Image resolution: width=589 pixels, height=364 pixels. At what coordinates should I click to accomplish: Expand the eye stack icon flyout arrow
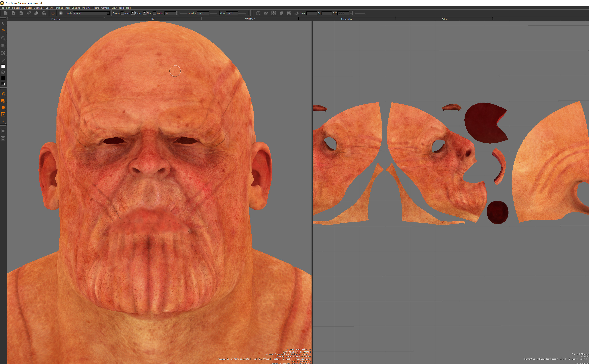(6, 103)
